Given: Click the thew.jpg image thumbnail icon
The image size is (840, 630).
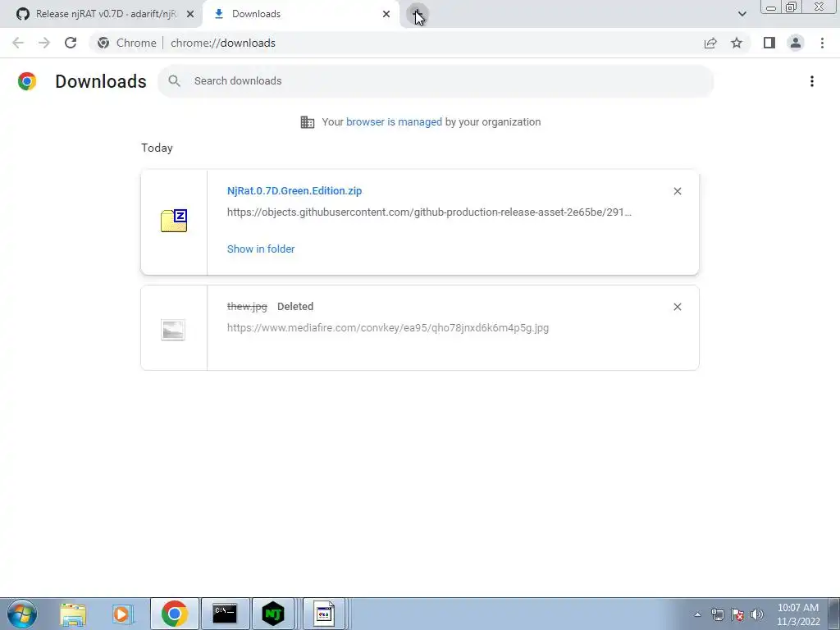Looking at the screenshot, I should 173,330.
